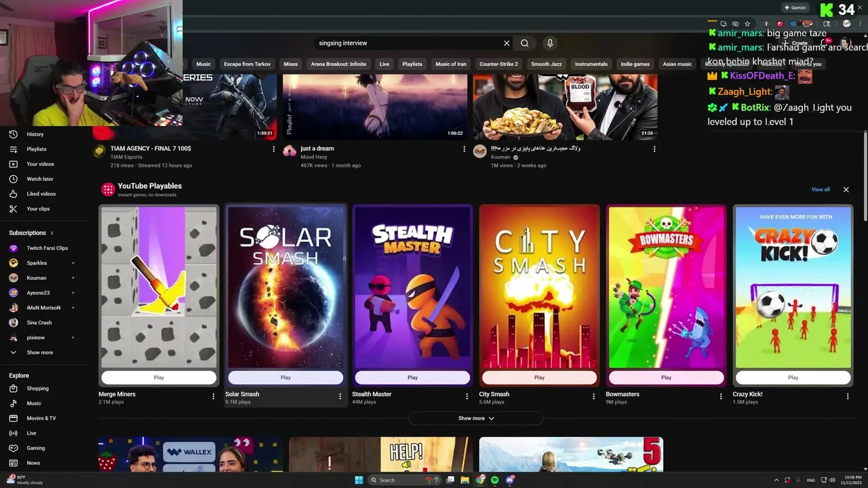Image resolution: width=868 pixels, height=488 pixels.
Task: Play the Bowmasters game
Action: pos(666,378)
